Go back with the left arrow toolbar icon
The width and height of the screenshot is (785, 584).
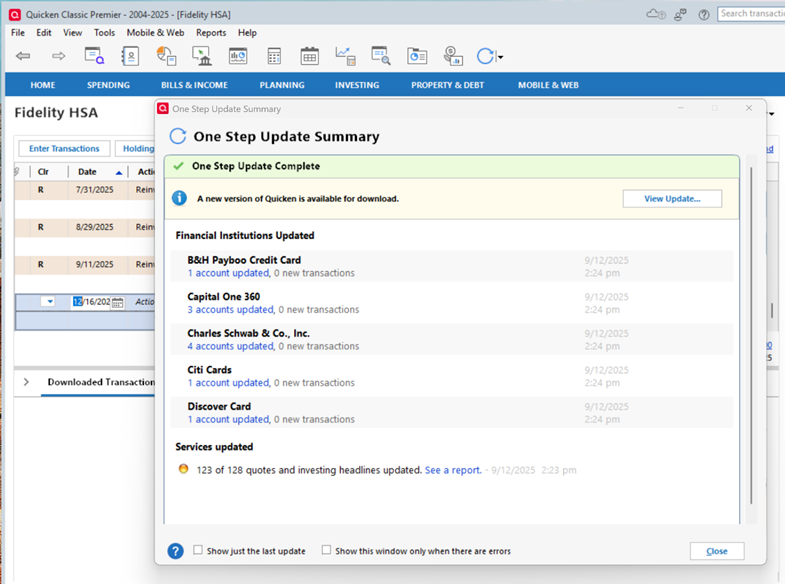click(x=23, y=56)
